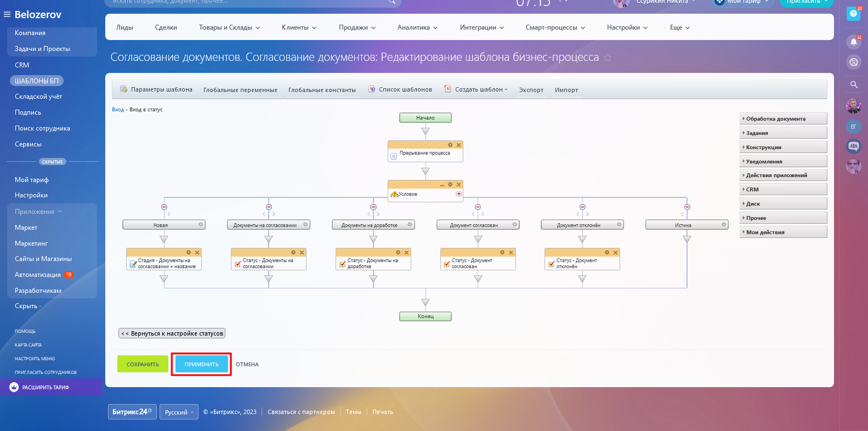Move Истина branch left with arrow

683,214
